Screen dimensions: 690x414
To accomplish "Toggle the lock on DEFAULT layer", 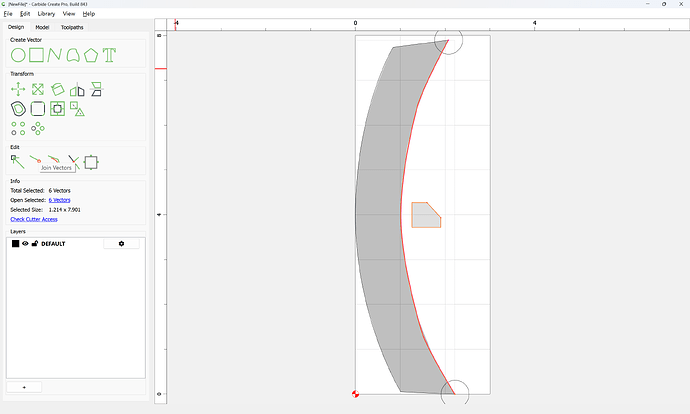I will pos(35,243).
